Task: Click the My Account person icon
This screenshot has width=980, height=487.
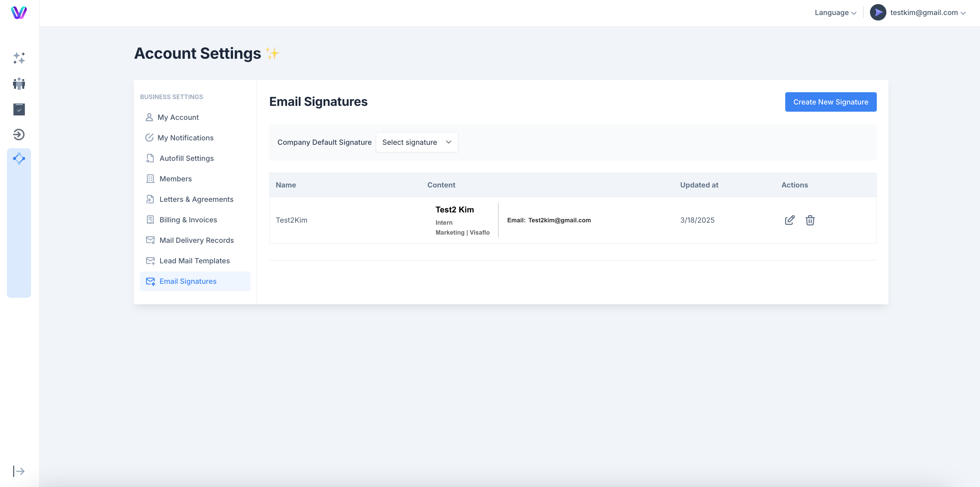Action: (x=149, y=117)
